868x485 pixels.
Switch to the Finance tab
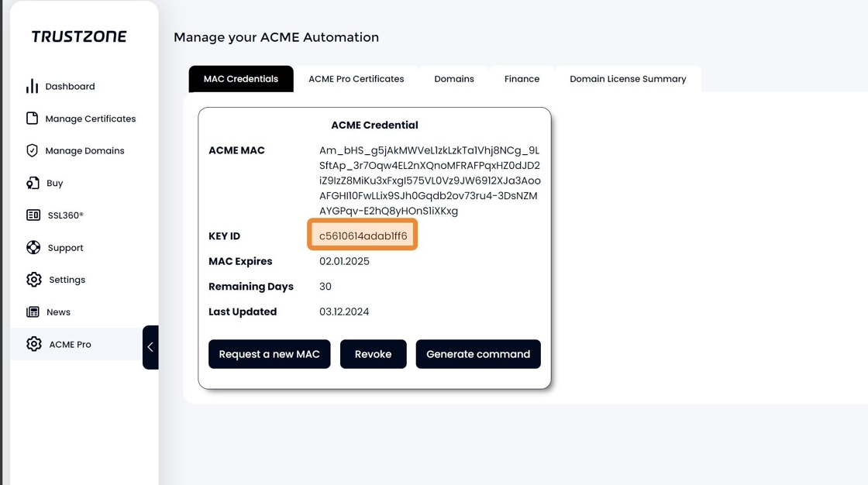pyautogui.click(x=522, y=78)
